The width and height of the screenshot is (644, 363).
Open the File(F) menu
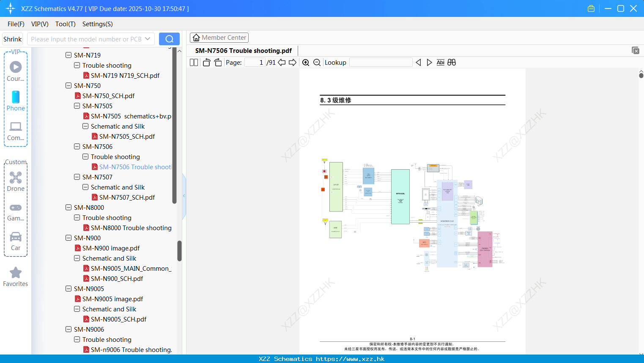(16, 24)
